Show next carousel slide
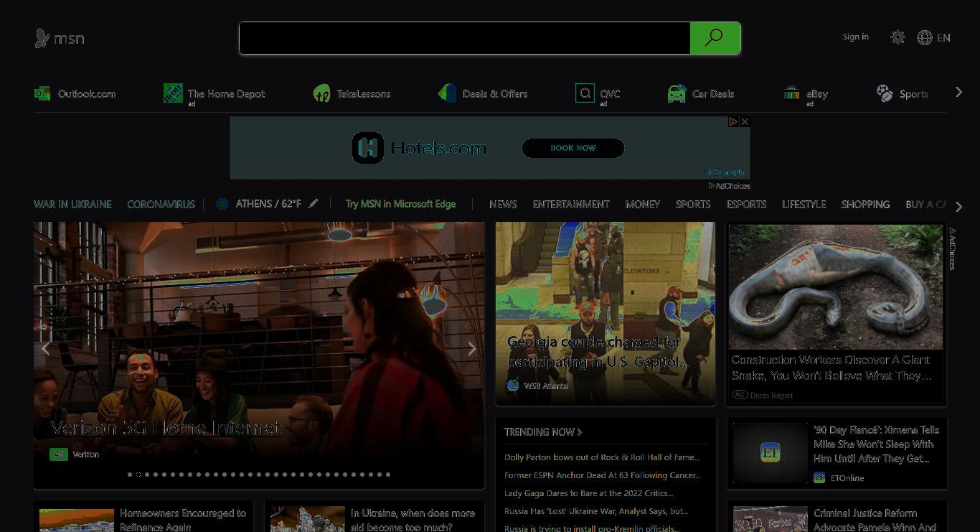 [x=472, y=349]
